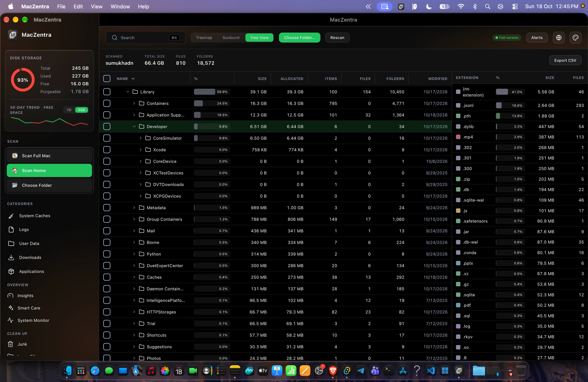The image size is (588, 382).
Task: Check the Caches row checkbox
Action: 107,277
